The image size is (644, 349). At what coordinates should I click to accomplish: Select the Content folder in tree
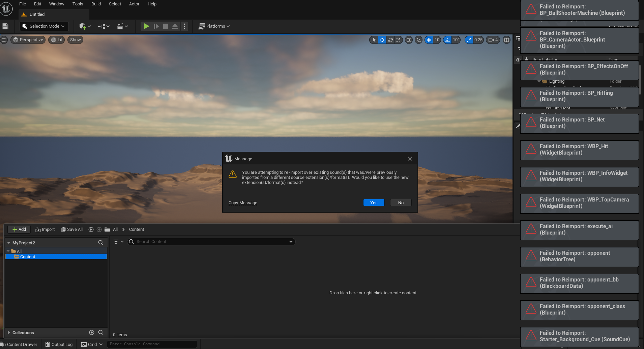tap(56, 257)
